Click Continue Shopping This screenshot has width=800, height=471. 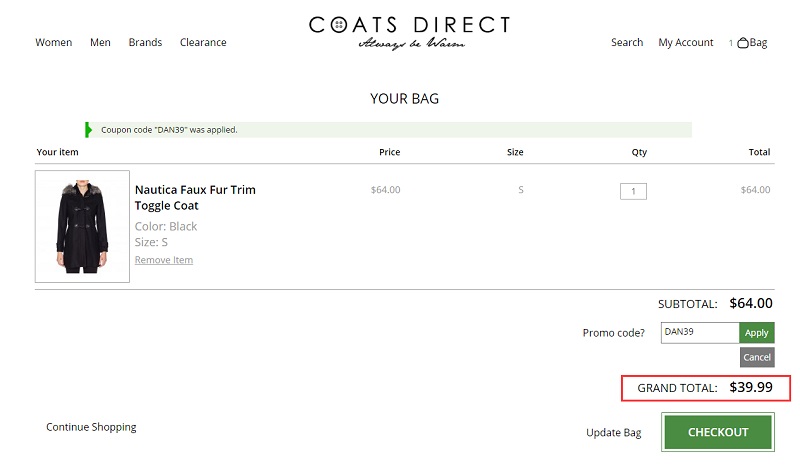(91, 427)
